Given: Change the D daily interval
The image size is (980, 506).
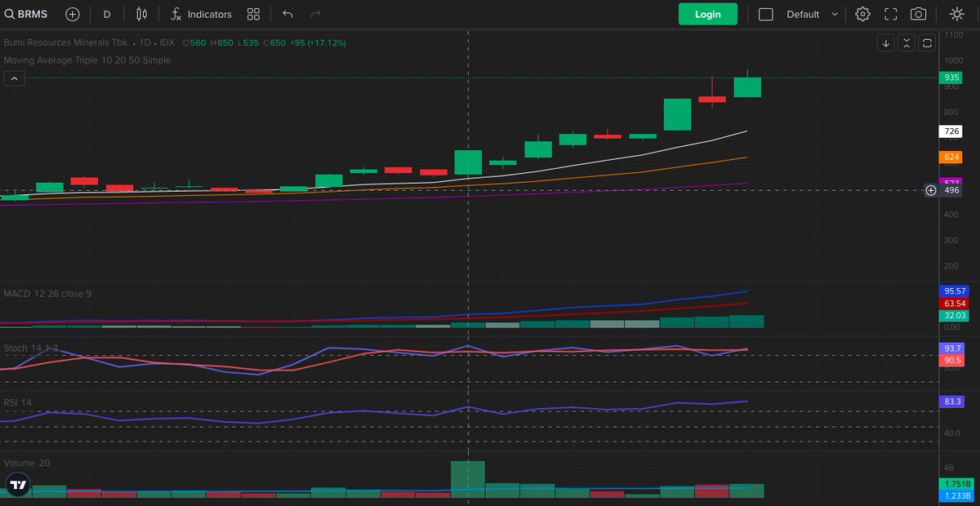Looking at the screenshot, I should pos(107,14).
